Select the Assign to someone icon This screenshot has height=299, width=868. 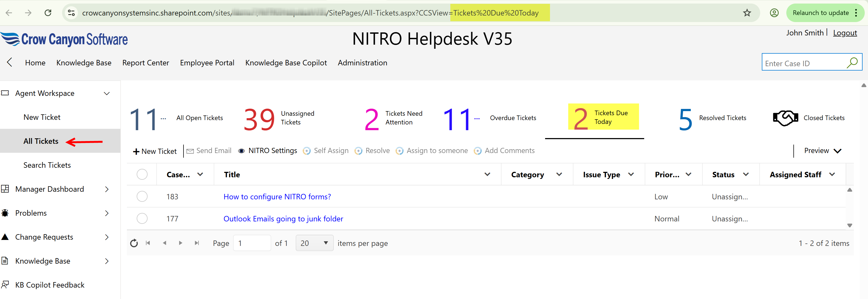(400, 151)
